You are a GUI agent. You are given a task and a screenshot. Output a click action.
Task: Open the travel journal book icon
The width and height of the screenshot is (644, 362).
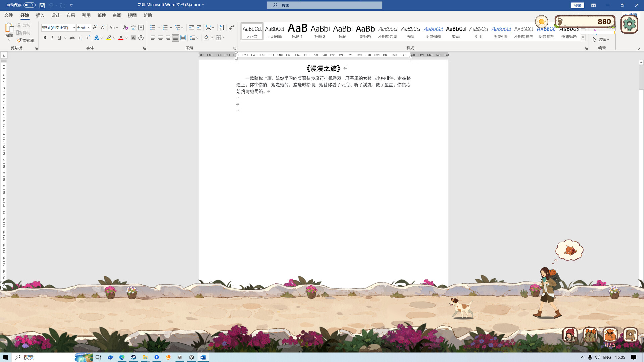tap(630, 335)
